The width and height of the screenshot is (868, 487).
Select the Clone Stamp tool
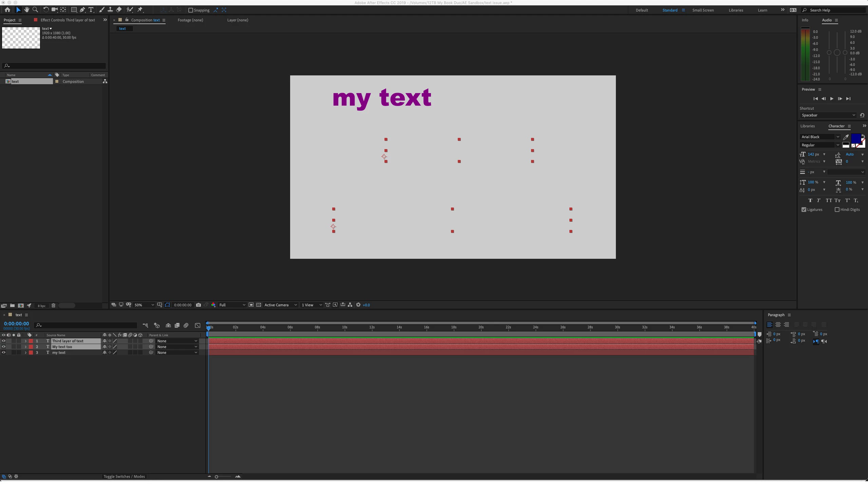click(110, 10)
